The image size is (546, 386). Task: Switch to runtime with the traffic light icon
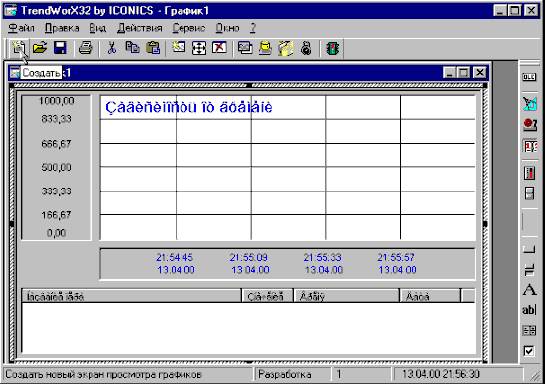tap(332, 48)
